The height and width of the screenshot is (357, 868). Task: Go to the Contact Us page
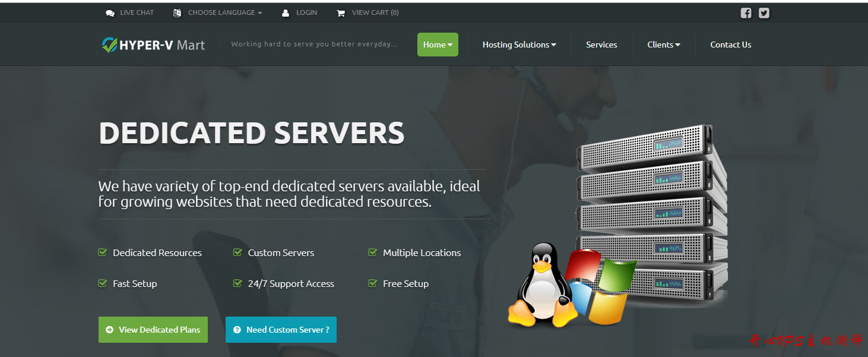pyautogui.click(x=730, y=45)
